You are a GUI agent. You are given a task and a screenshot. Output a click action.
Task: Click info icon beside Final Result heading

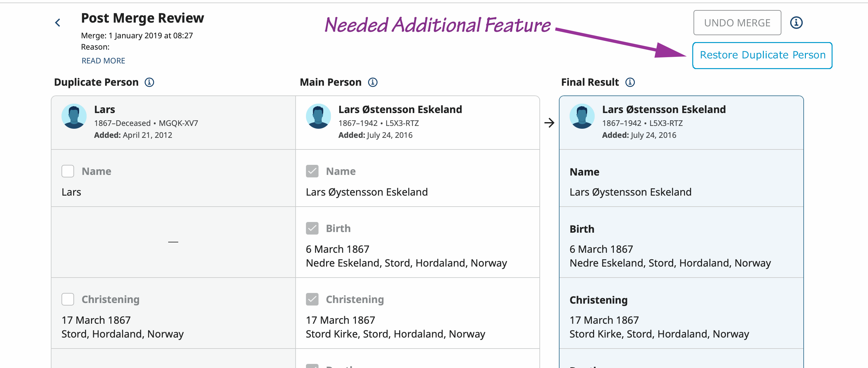click(630, 82)
